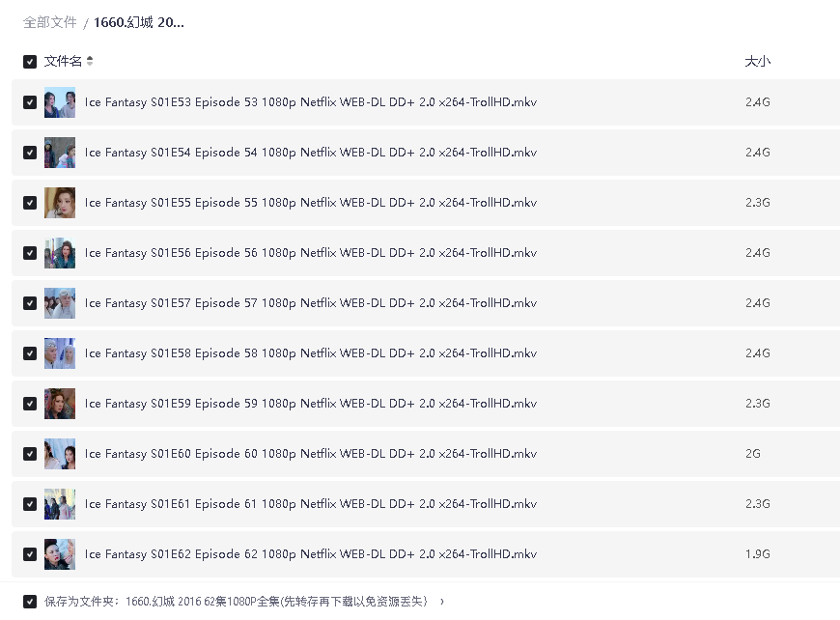
Task: Click the Episode 60 file thumbnail
Action: tap(60, 454)
